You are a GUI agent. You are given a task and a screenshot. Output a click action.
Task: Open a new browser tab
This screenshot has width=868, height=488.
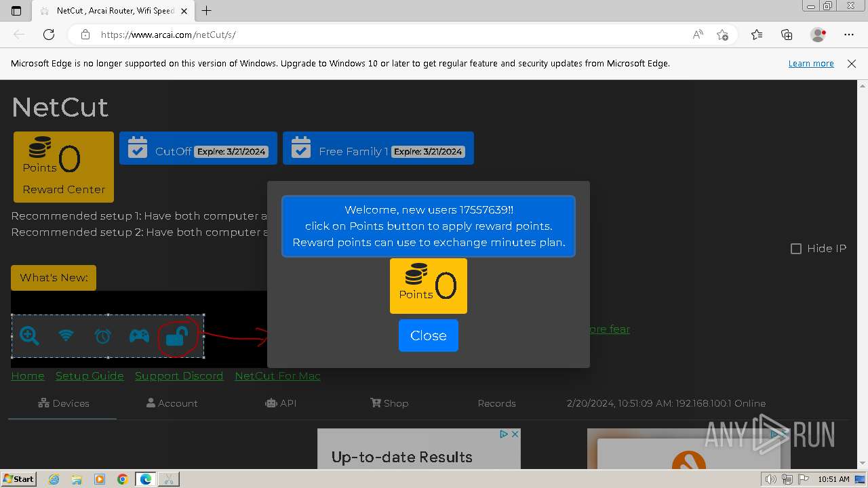(207, 11)
